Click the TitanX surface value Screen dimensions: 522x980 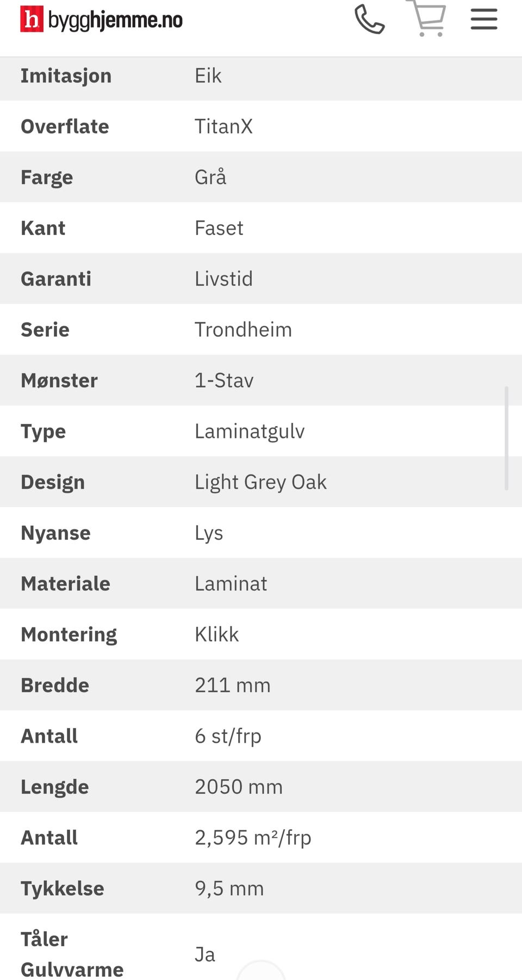tap(223, 127)
